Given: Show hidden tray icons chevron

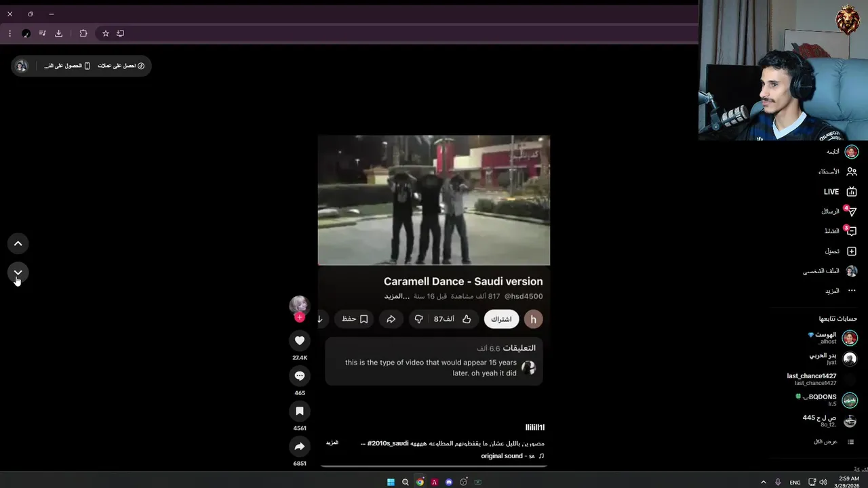Looking at the screenshot, I should 764,483.
